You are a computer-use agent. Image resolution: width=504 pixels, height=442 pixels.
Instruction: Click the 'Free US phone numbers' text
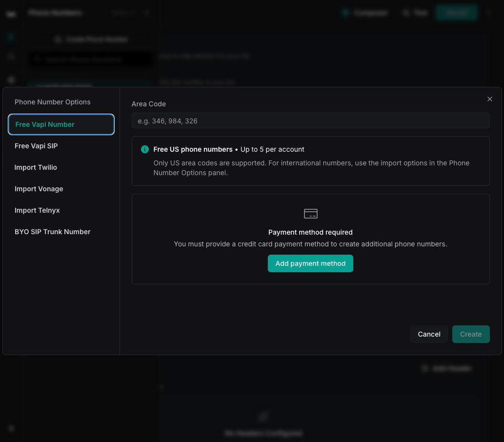click(193, 149)
